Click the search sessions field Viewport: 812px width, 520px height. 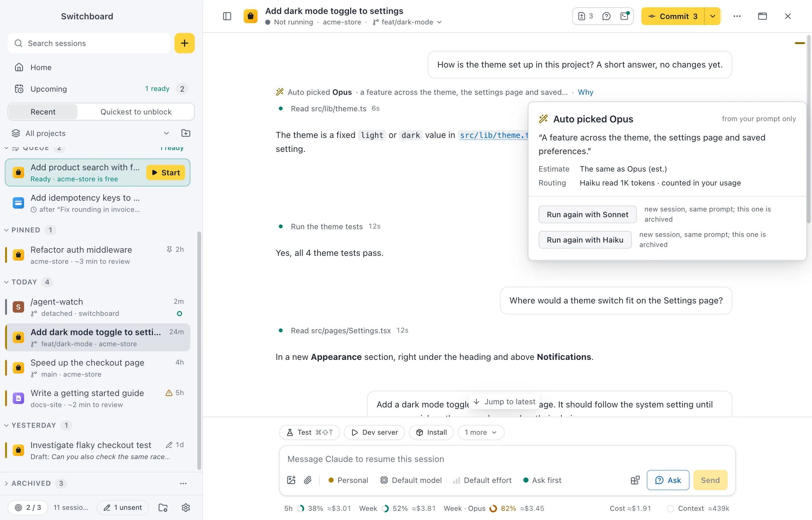pyautogui.click(x=89, y=43)
